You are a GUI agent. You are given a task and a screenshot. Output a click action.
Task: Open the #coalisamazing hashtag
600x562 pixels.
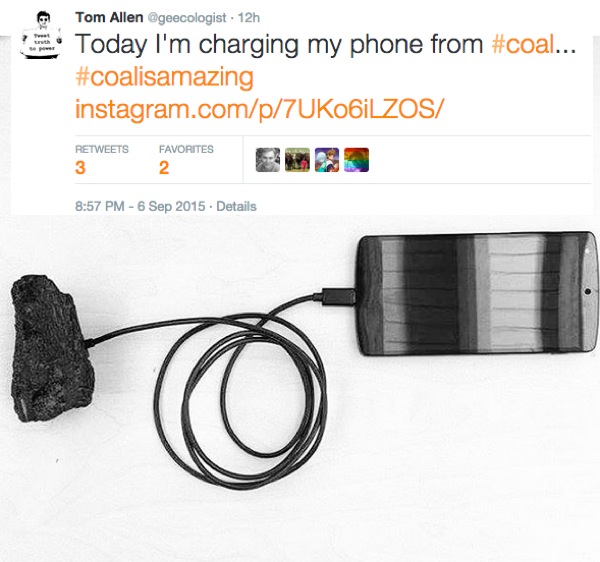click(x=165, y=77)
